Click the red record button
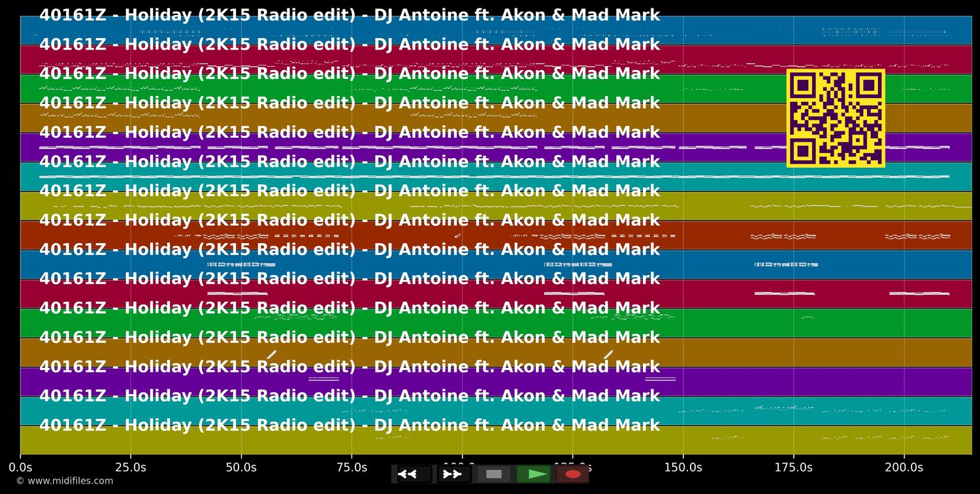Image resolution: width=980 pixels, height=494 pixels. click(x=573, y=474)
